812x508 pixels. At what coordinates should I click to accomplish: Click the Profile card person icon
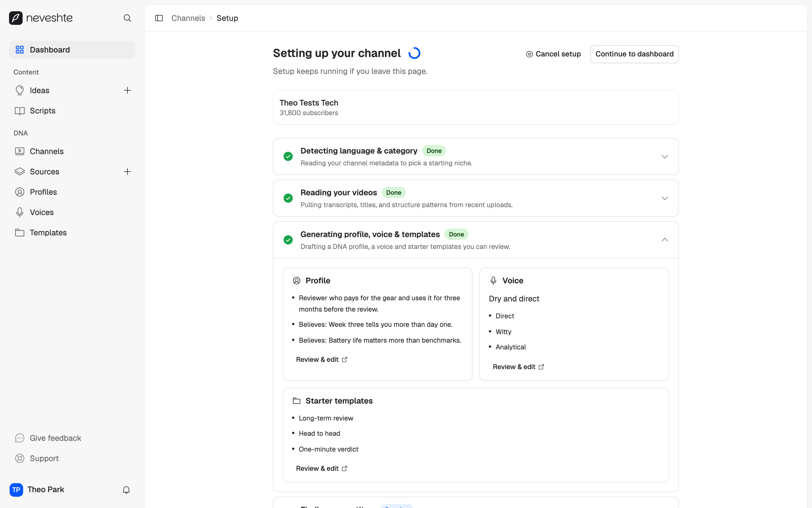pos(297,281)
